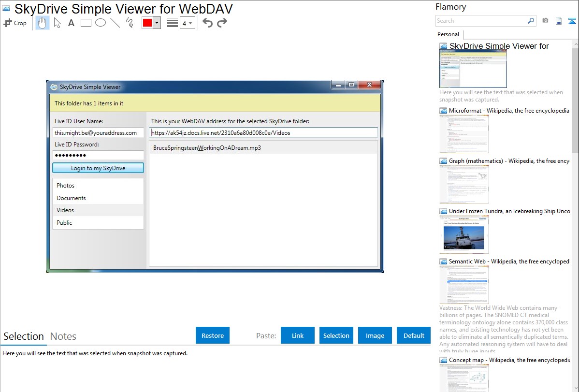
Task: Click 'Login to my SkyDrive' button
Action: point(98,168)
